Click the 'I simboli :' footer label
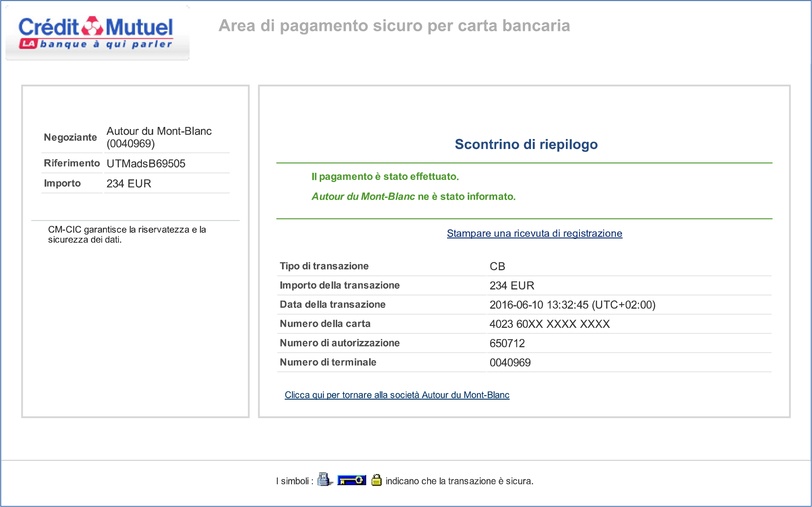 coord(295,481)
